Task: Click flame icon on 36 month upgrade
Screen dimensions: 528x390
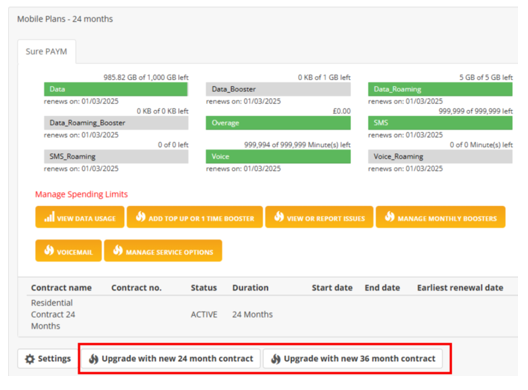Action: pyautogui.click(x=276, y=359)
